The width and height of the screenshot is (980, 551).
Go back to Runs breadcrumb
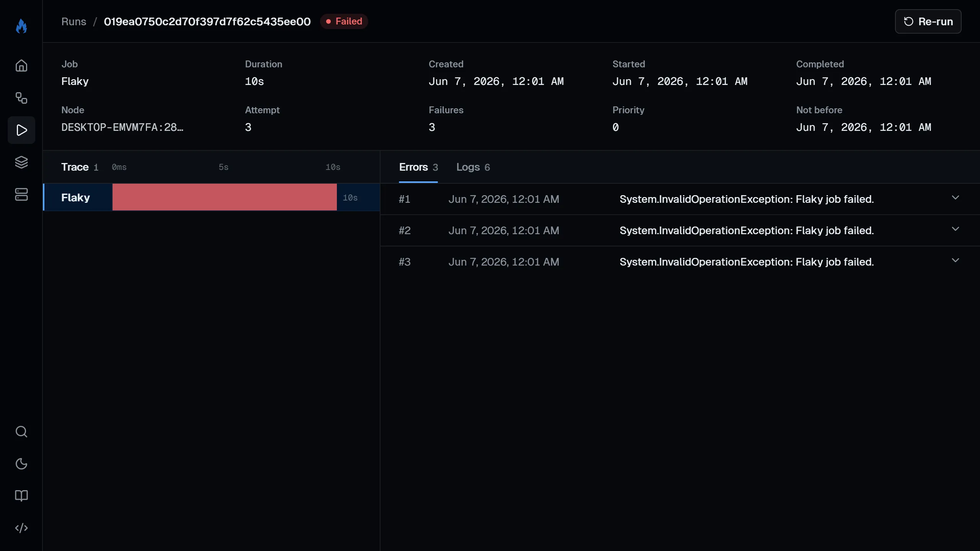74,21
